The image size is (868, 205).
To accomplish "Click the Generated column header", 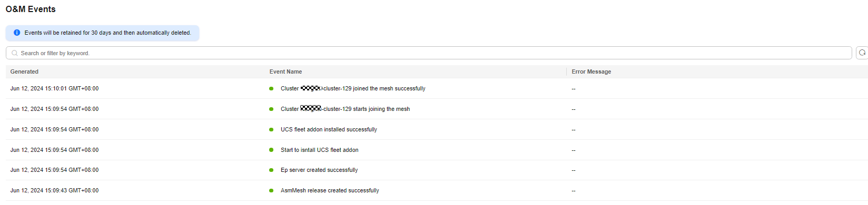I will pos(24,71).
